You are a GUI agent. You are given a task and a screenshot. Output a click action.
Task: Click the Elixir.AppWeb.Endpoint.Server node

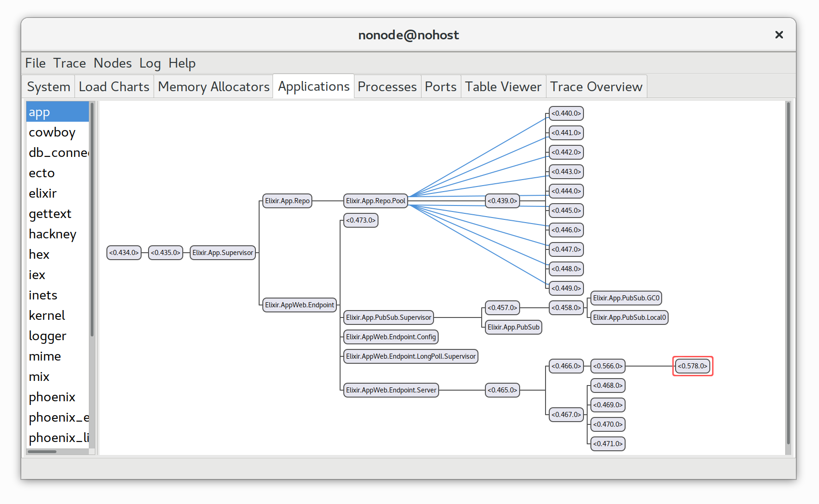(x=391, y=390)
